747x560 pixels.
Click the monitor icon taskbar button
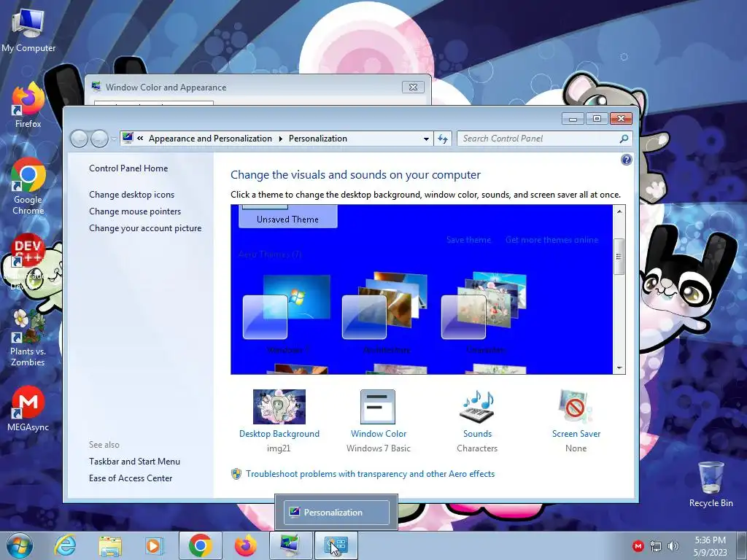tap(290, 545)
